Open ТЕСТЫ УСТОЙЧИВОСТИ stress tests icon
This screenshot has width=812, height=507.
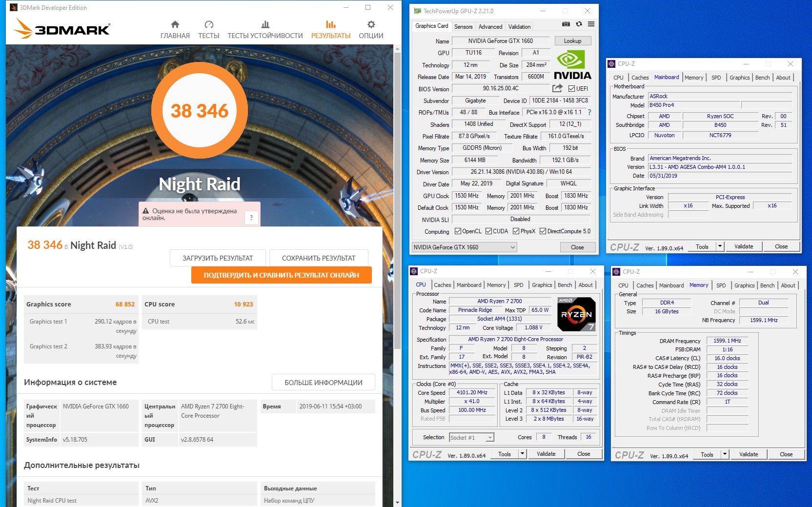[265, 24]
